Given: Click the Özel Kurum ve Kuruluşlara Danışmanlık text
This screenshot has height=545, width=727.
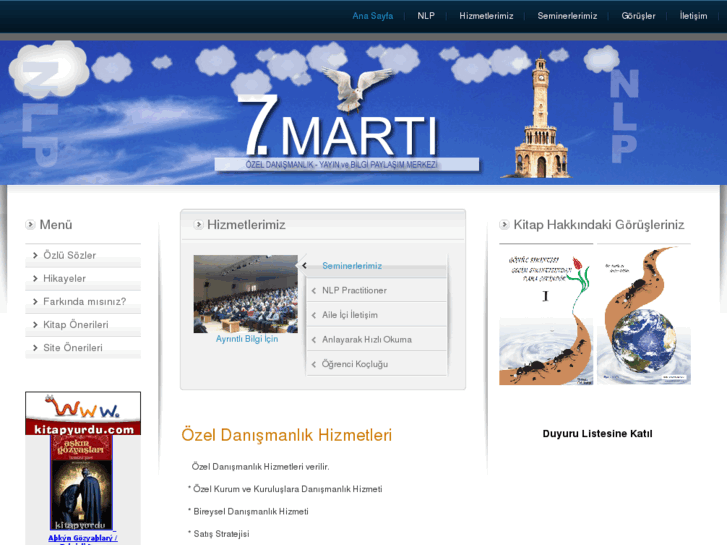Looking at the screenshot, I should point(285,489).
